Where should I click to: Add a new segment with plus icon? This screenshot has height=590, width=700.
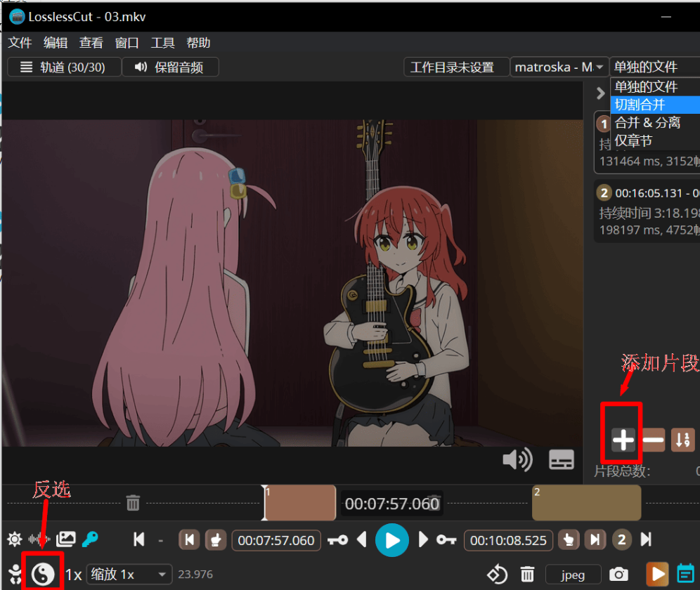pos(623,440)
